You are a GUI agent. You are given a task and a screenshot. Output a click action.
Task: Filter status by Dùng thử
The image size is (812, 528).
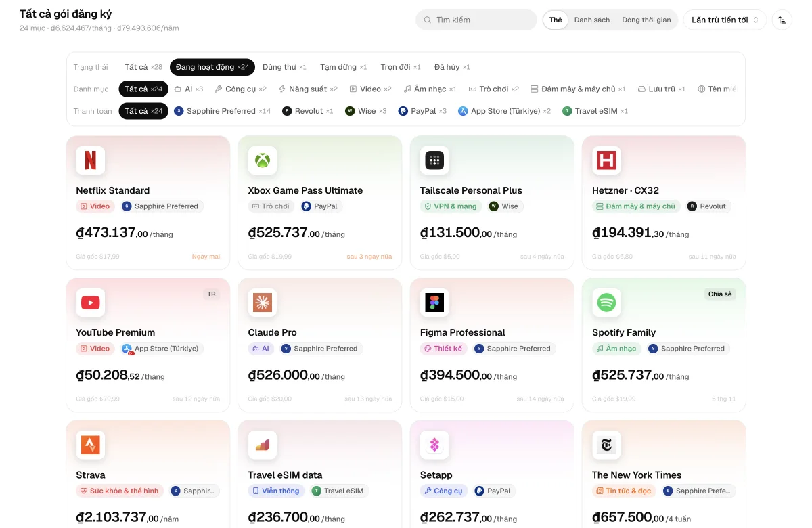tap(284, 67)
